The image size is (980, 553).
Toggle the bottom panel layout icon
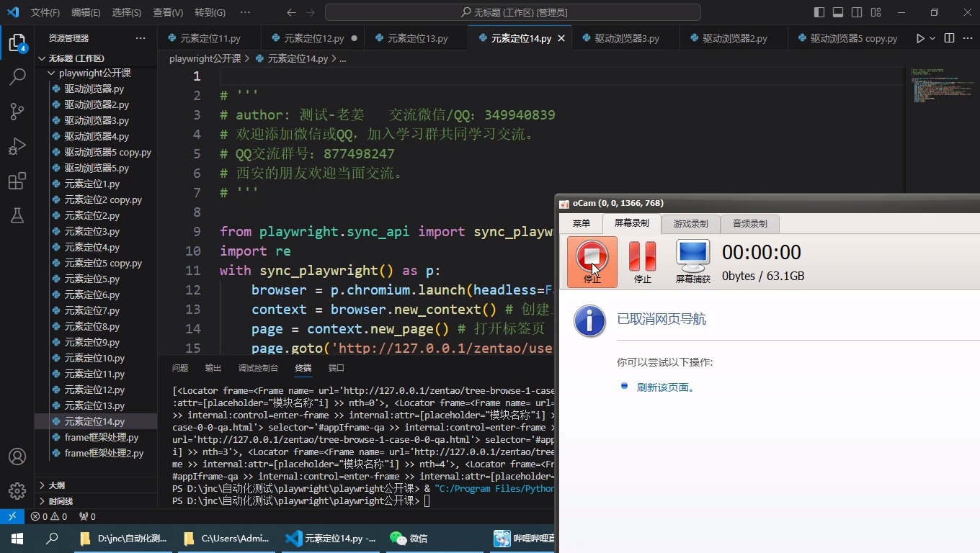pyautogui.click(x=838, y=12)
